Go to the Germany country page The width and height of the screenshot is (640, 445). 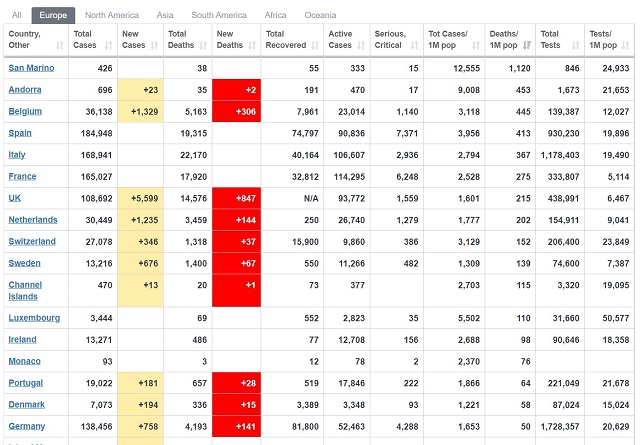[x=28, y=426]
